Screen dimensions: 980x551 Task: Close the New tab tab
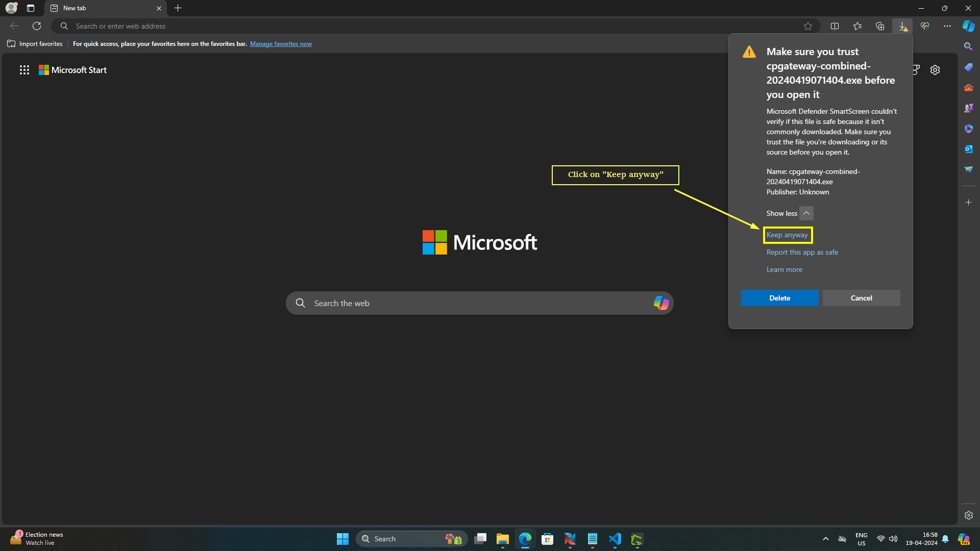pos(159,8)
